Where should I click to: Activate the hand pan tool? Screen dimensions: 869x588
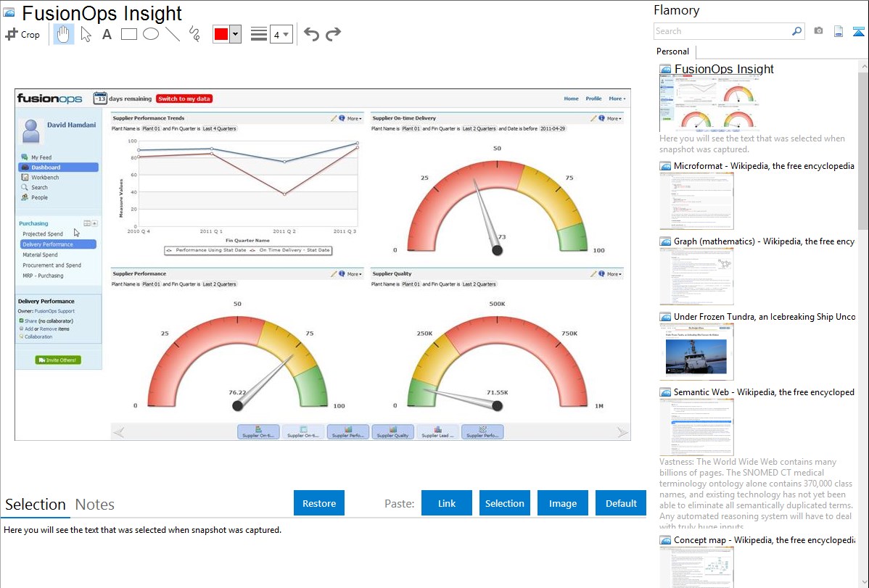coord(63,34)
